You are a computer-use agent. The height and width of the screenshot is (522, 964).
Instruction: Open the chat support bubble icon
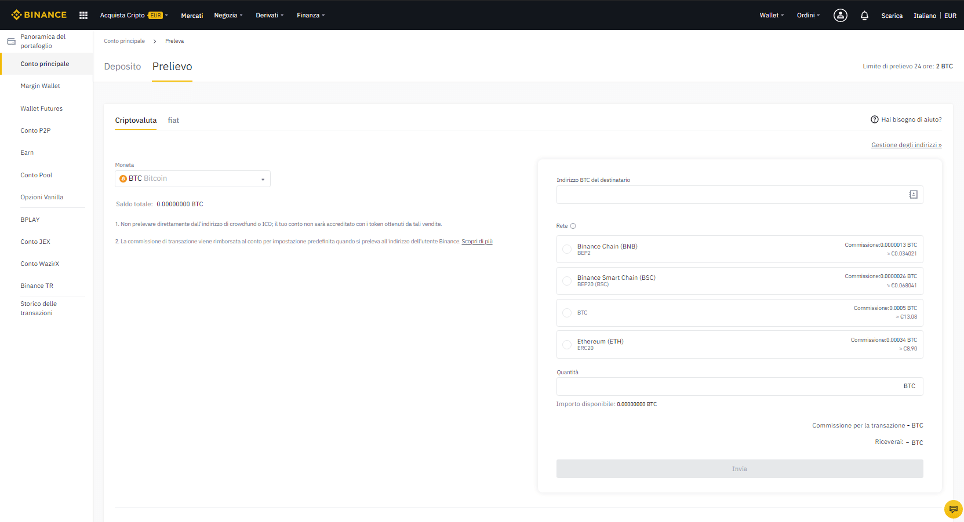952,509
